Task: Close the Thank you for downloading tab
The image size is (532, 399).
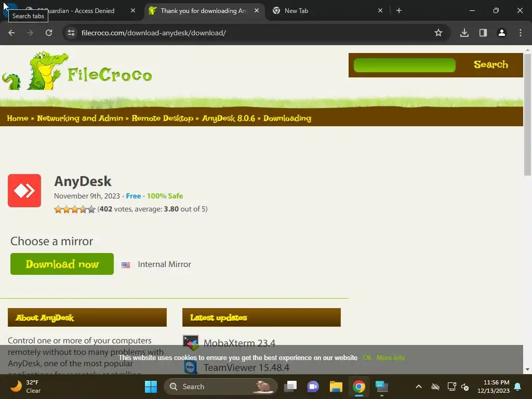Action: tap(257, 10)
